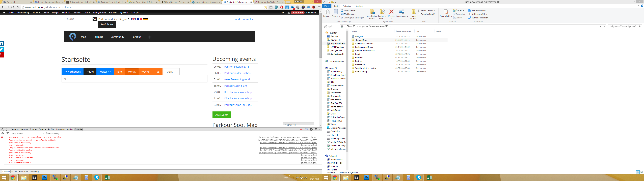Open Skype from left taskbar
The image size is (644, 181).
point(97,178)
